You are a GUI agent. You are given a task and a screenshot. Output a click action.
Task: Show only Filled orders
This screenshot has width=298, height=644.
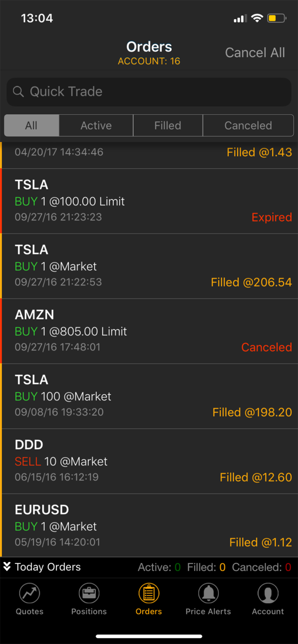pyautogui.click(x=168, y=126)
